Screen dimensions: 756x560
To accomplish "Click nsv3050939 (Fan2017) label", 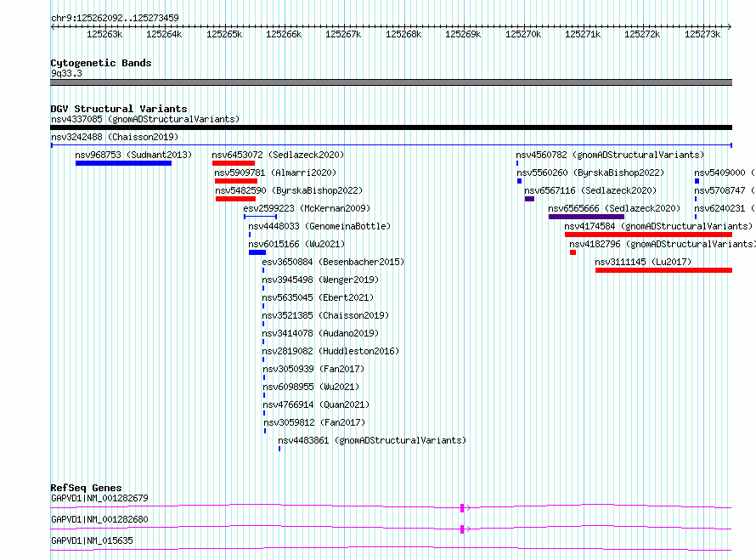I will pos(313,369).
